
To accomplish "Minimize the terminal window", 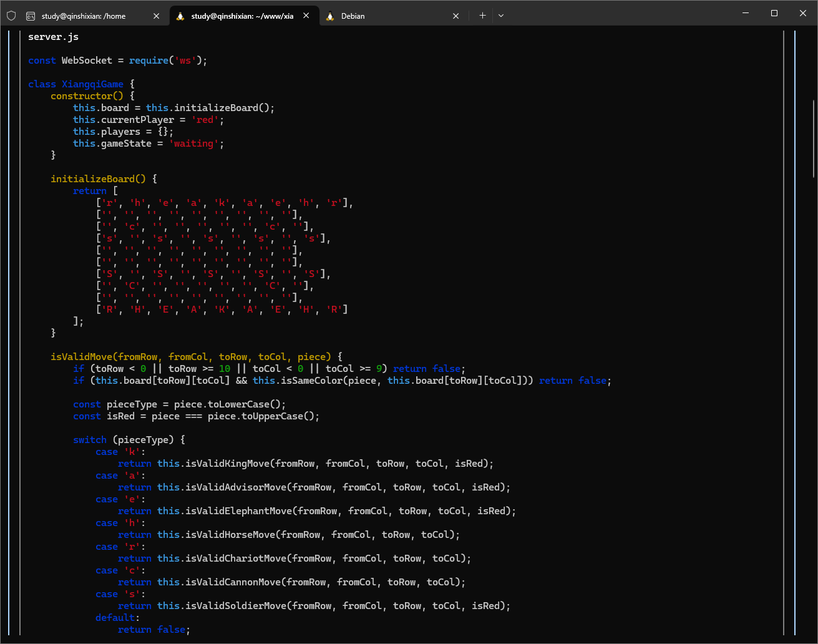I will click(x=745, y=13).
